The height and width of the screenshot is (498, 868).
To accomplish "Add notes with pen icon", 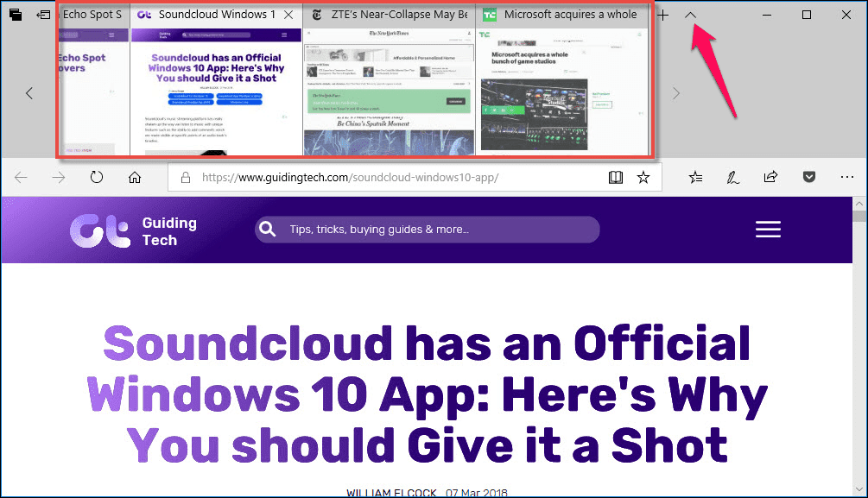I will [x=733, y=177].
